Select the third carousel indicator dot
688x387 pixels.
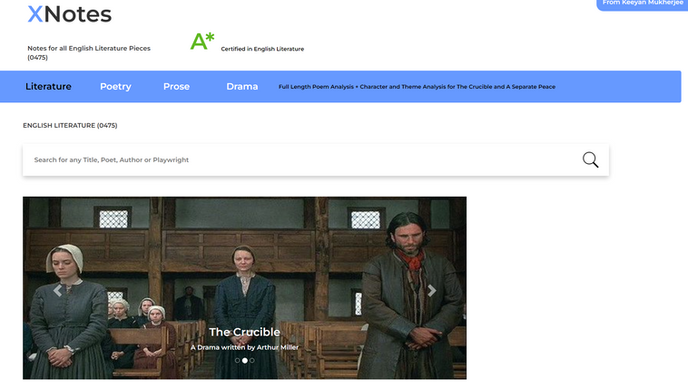click(252, 361)
